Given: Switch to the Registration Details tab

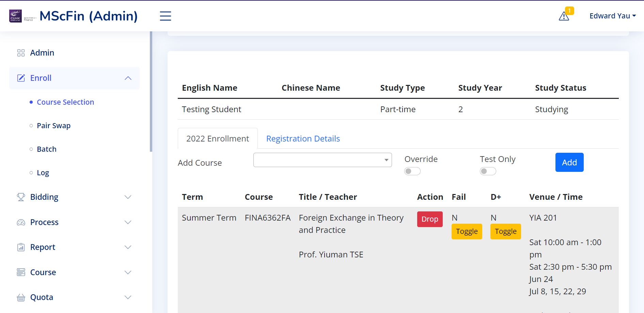Looking at the screenshot, I should 303,139.
